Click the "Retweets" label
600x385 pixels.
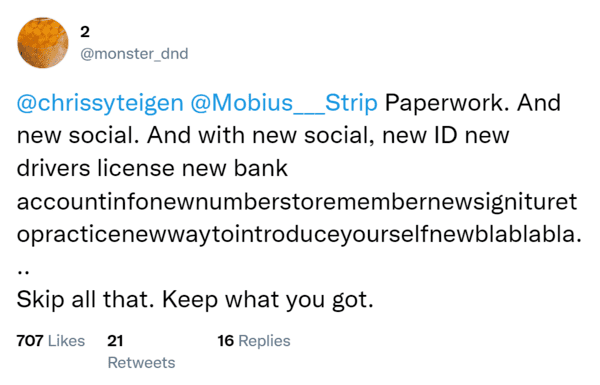tap(142, 362)
